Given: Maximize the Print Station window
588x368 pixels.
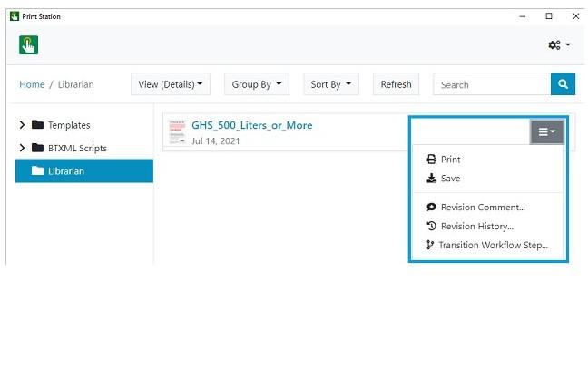Looking at the screenshot, I should 549,16.
